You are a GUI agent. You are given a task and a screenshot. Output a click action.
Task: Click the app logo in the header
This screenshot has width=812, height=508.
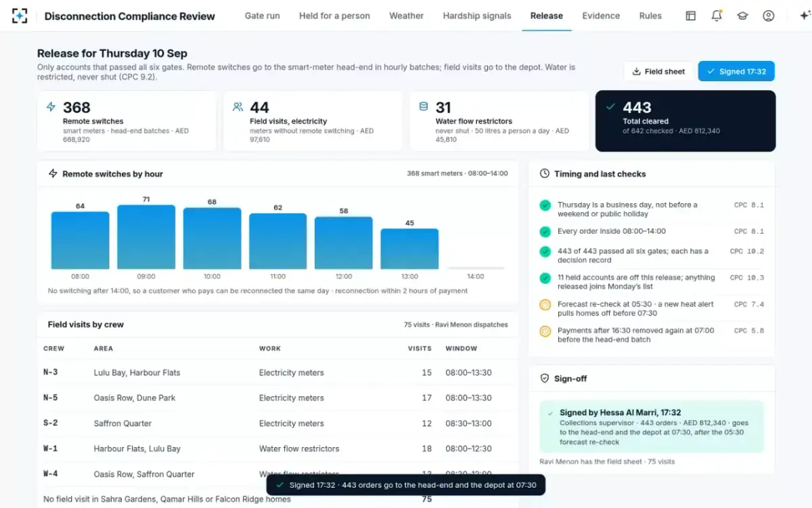coord(20,16)
